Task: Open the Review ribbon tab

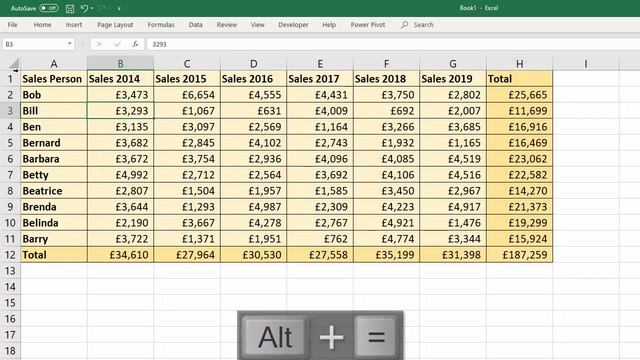Action: pyautogui.click(x=227, y=24)
